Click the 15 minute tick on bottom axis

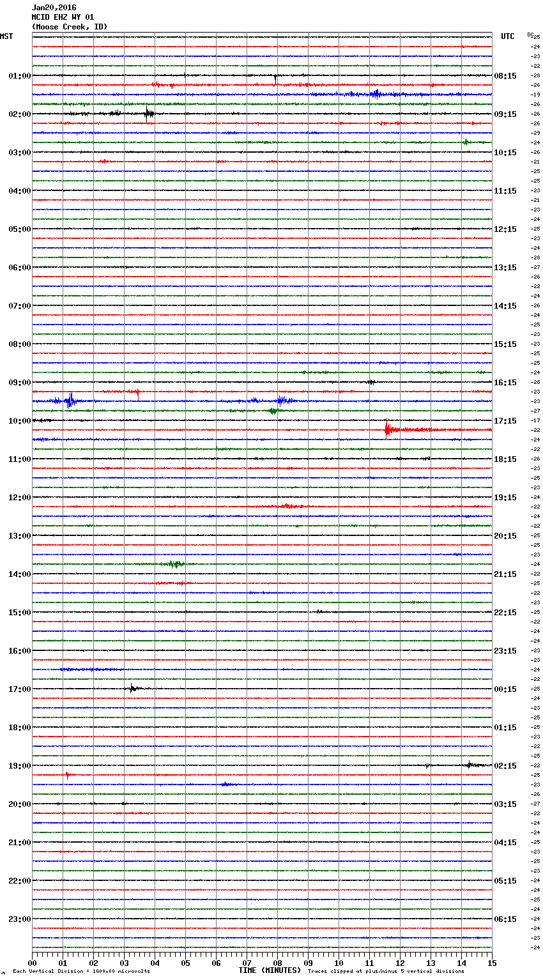pos(492,963)
